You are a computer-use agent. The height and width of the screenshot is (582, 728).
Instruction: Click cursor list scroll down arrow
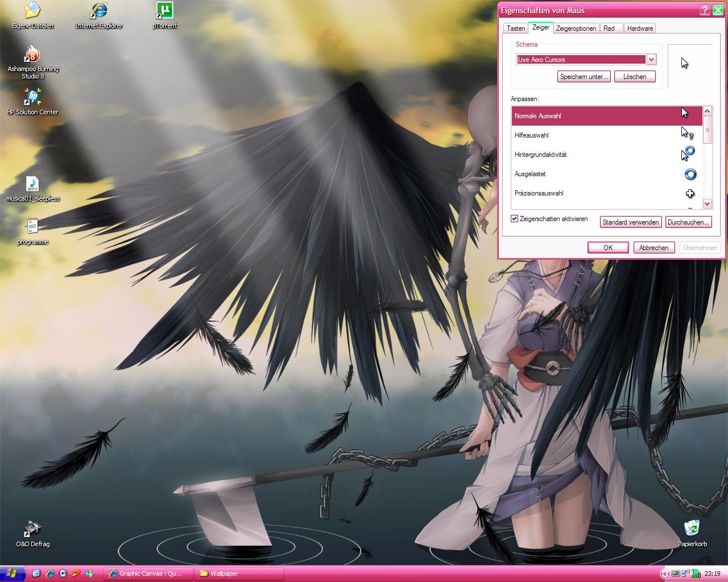click(708, 203)
